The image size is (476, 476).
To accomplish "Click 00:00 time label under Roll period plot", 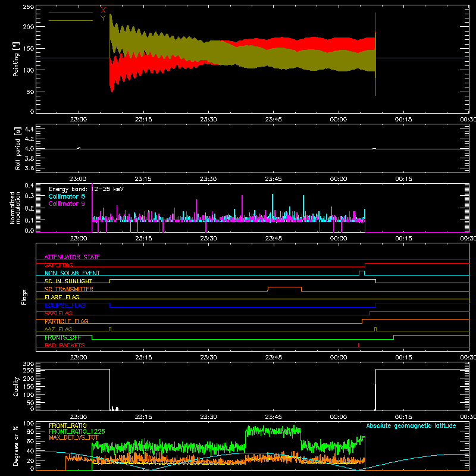I will pyautogui.click(x=338, y=179).
